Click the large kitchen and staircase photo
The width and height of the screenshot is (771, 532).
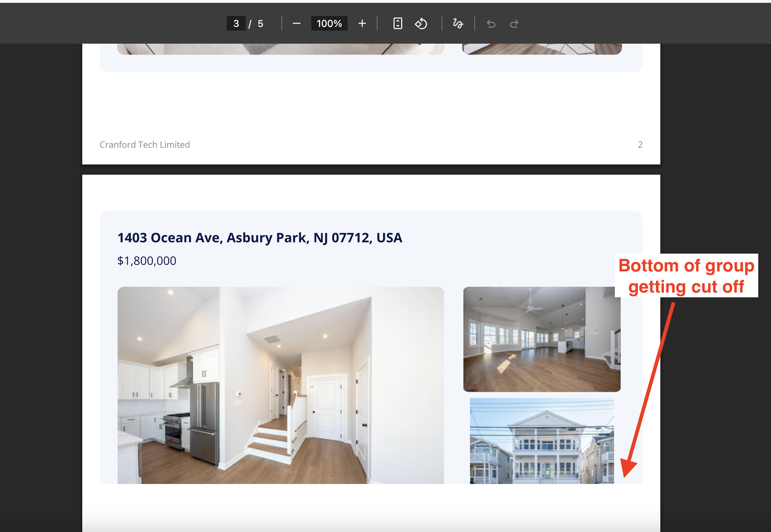280,385
